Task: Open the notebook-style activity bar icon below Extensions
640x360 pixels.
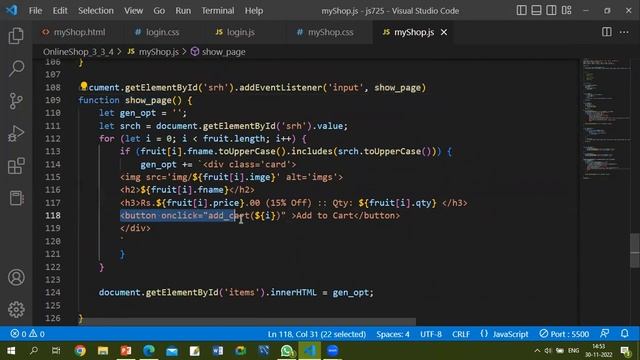Action: coord(16,198)
